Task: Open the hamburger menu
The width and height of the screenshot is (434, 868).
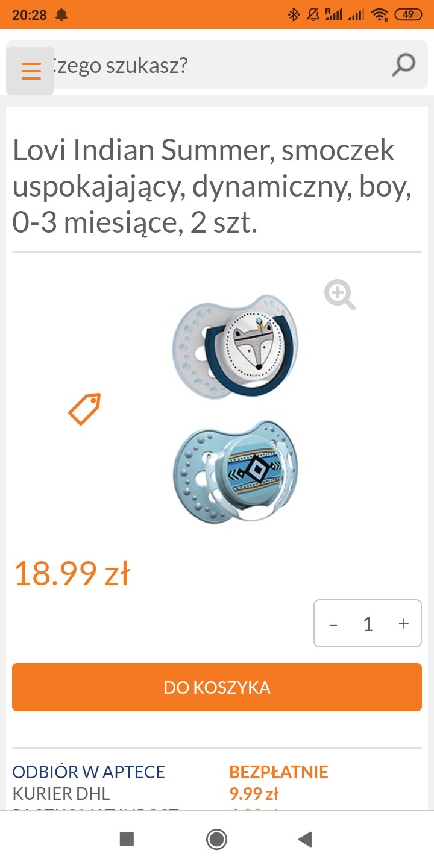Action: (x=30, y=71)
